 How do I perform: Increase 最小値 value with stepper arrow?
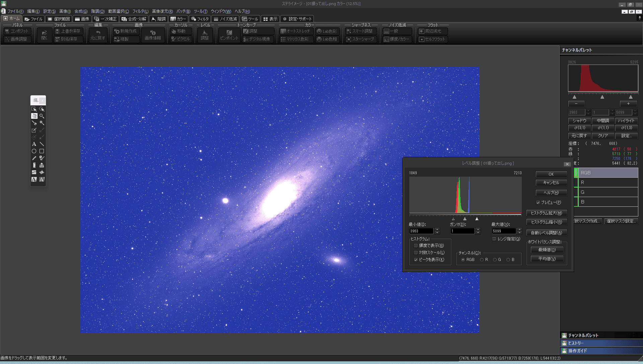[437, 230]
